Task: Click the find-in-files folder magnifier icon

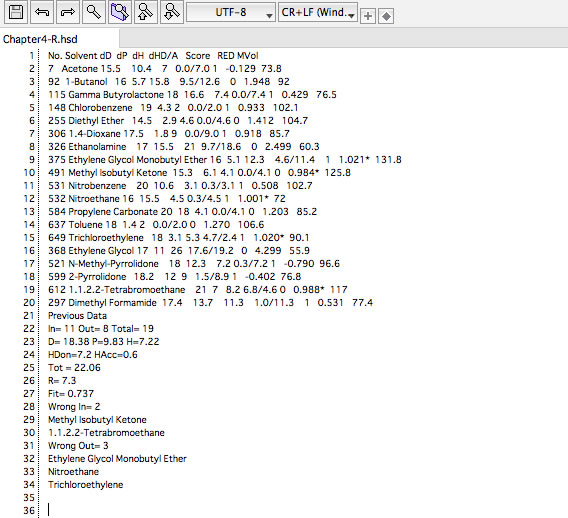Action: (x=120, y=13)
